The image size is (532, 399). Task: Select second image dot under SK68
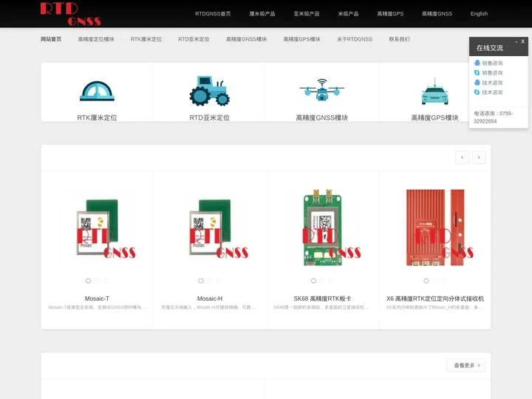(x=323, y=281)
